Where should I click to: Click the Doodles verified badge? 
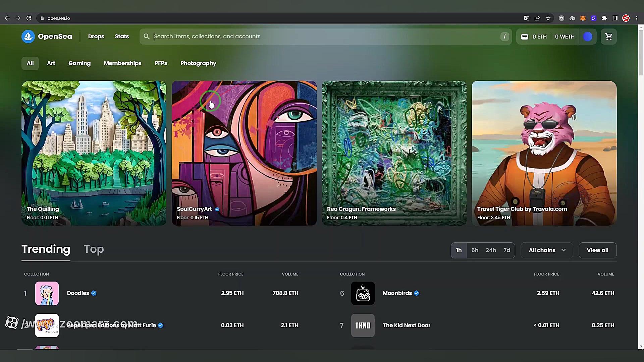click(94, 293)
